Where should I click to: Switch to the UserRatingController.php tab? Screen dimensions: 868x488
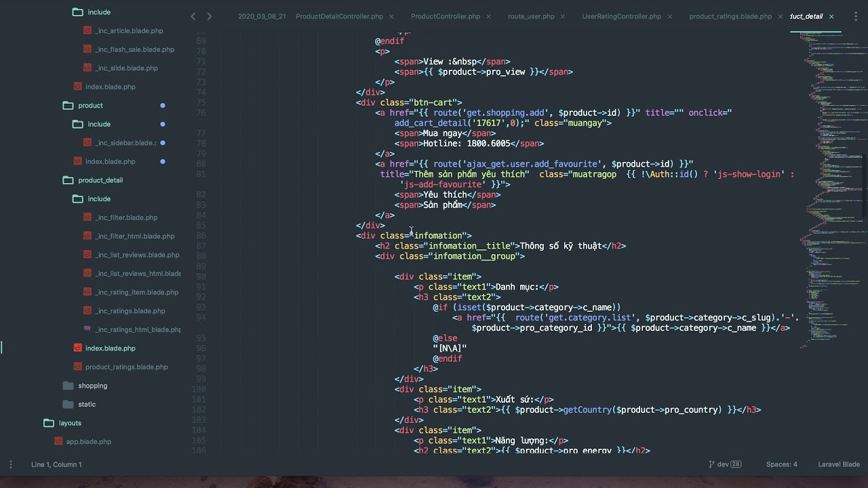tap(621, 16)
